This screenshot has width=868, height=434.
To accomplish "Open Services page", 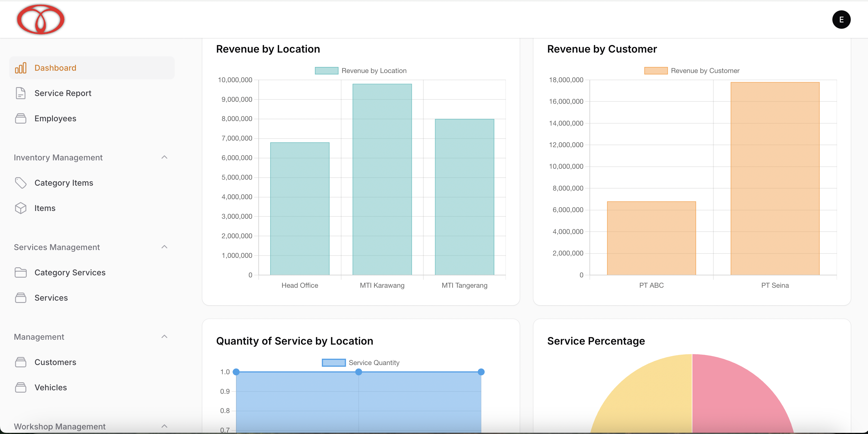I will point(92,297).
